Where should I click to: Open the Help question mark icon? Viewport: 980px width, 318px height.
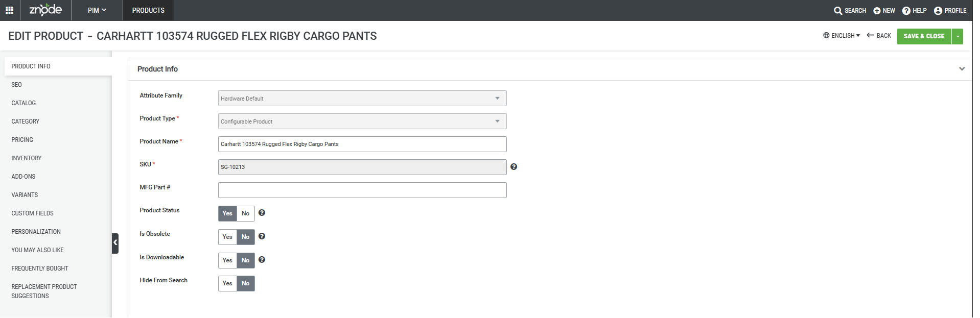click(x=906, y=11)
